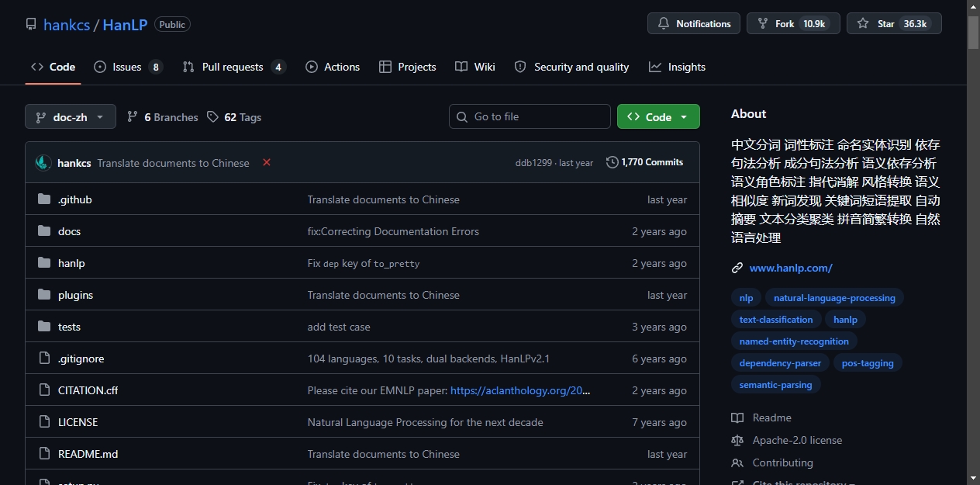Viewport: 980px width, 485px height.
Task: Click the license scale icon
Action: point(737,440)
